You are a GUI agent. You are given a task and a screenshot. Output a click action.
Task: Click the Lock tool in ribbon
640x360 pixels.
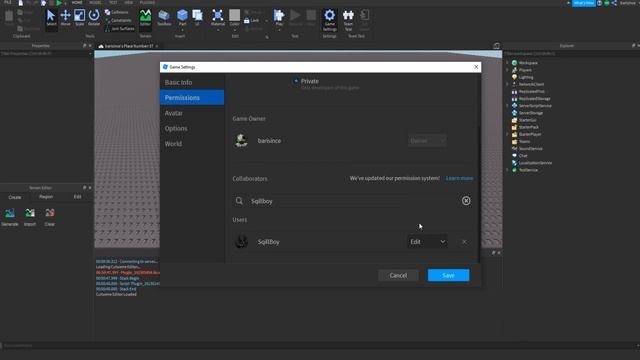(251, 20)
